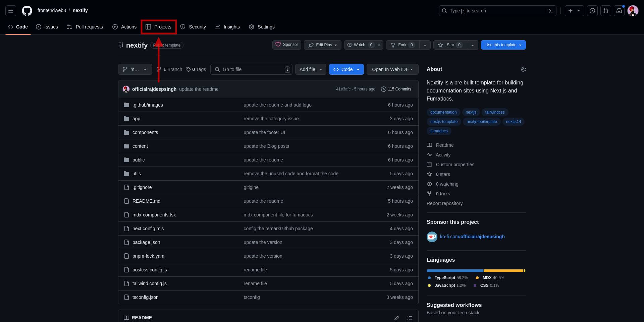Select the documentation topic tag
This screenshot has width=644, height=322.
click(x=443, y=112)
